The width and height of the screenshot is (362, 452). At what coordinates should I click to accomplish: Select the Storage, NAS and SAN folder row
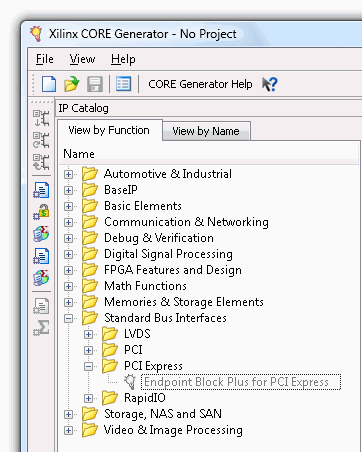(x=152, y=414)
